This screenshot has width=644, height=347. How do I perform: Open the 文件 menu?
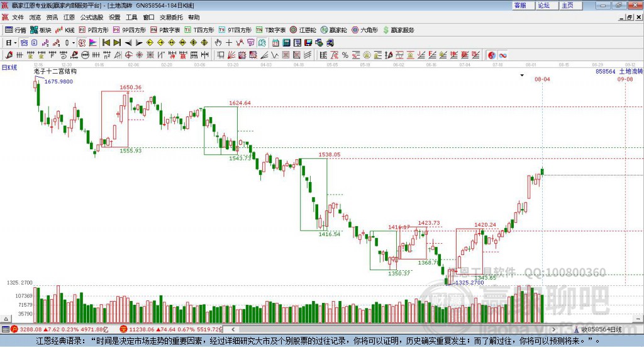(18, 17)
